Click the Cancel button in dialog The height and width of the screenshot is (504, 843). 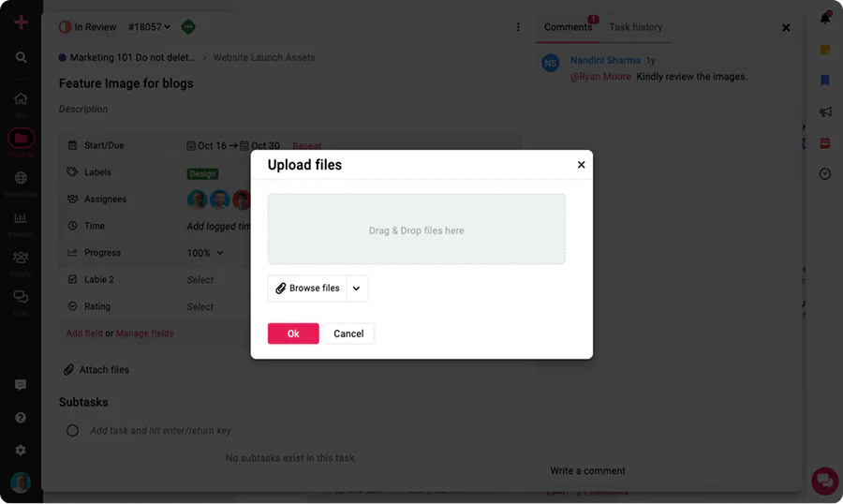coord(349,334)
